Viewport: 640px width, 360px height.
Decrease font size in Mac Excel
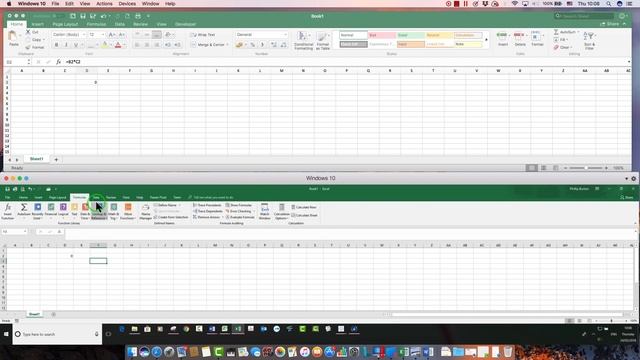click(x=121, y=35)
